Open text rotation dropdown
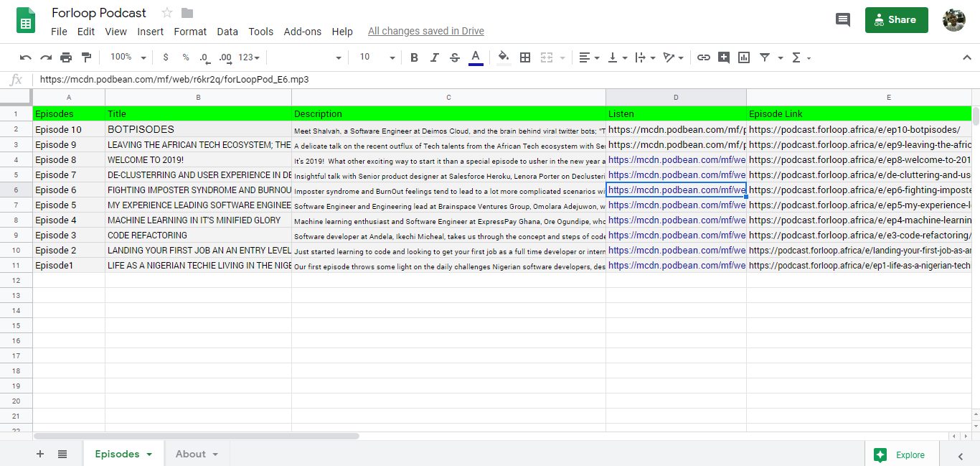980x466 pixels. tap(673, 57)
